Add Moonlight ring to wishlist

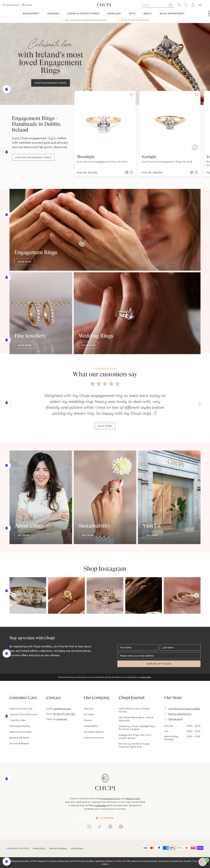[x=131, y=95]
